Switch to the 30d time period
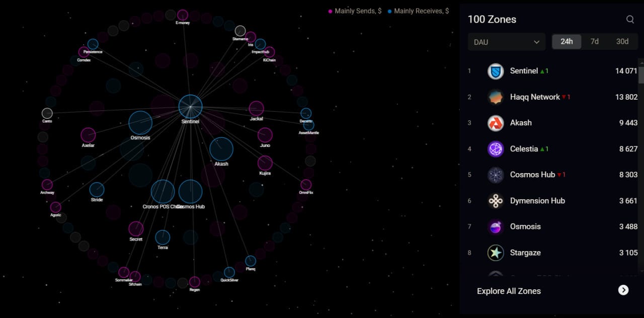 click(x=622, y=42)
